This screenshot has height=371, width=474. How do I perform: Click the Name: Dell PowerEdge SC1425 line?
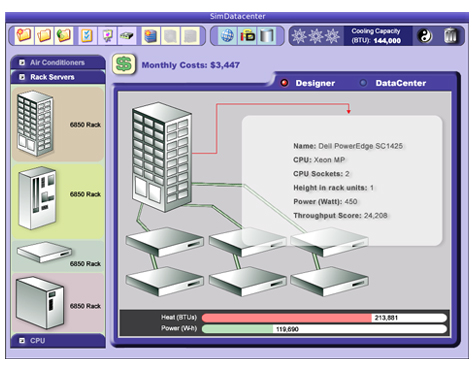pos(348,146)
